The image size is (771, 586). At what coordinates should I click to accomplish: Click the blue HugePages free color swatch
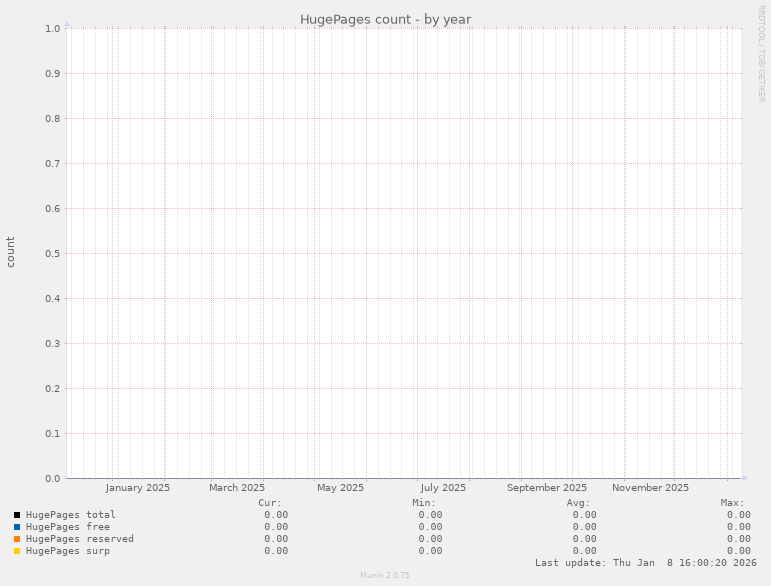[17, 527]
